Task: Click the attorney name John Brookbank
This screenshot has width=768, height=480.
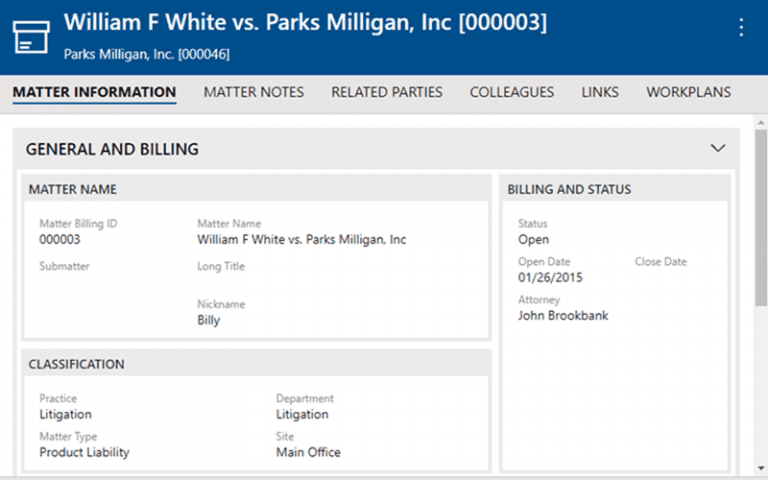Action: coord(563,316)
